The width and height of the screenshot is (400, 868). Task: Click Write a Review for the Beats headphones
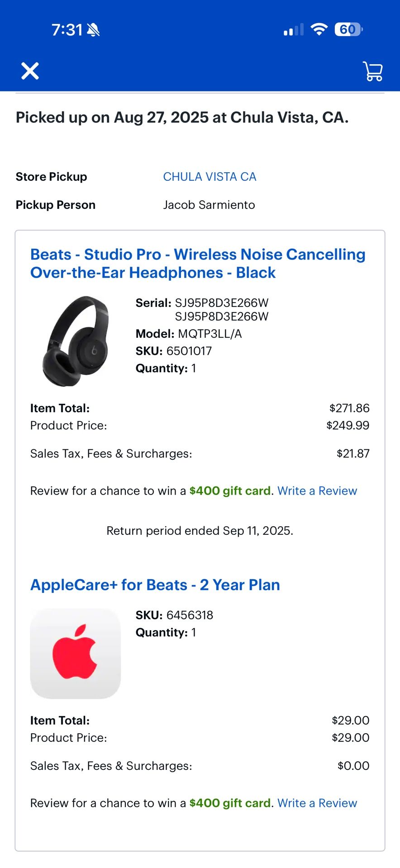(317, 491)
